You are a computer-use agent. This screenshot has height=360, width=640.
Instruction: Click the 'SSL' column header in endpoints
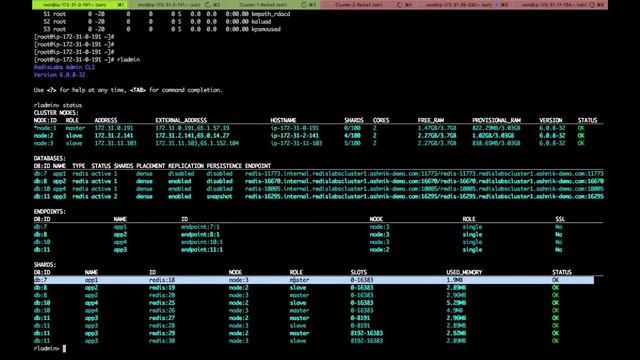(560, 219)
